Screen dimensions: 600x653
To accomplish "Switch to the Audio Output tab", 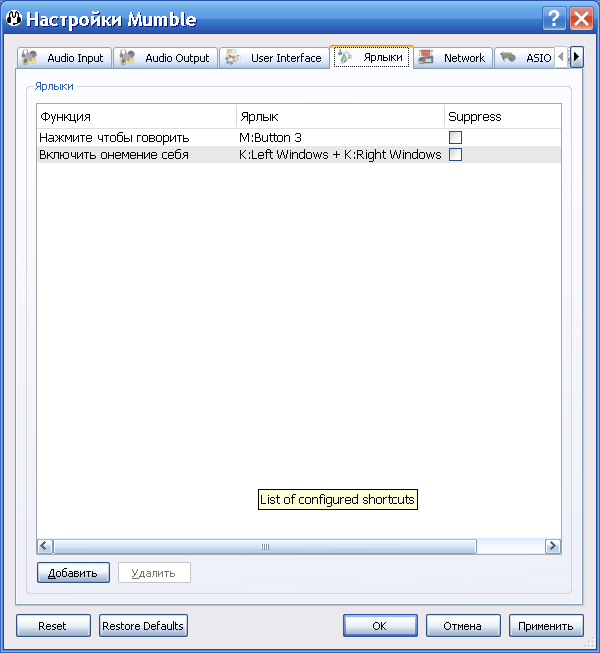I will tap(166, 57).
